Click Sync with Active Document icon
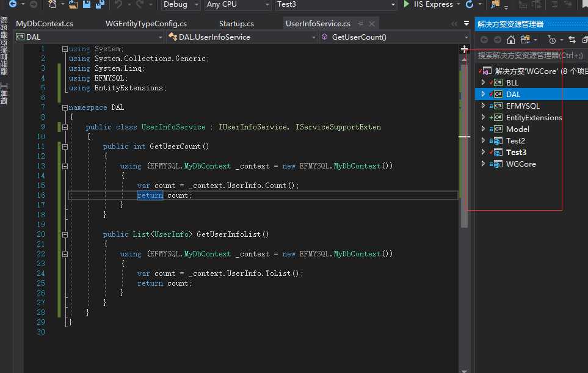 (x=572, y=40)
